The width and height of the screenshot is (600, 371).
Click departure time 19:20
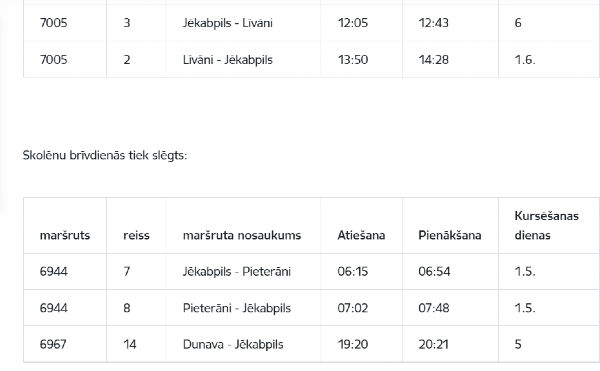(352, 344)
